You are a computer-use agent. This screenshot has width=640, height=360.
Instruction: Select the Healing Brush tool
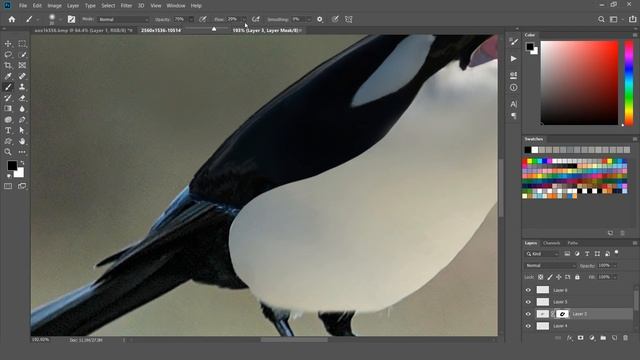click(x=22, y=76)
